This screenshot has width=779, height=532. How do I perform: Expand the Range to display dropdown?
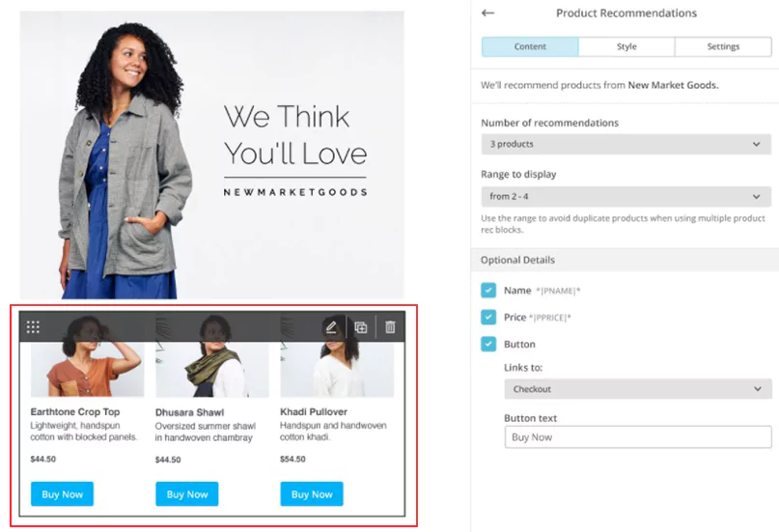pos(626,197)
